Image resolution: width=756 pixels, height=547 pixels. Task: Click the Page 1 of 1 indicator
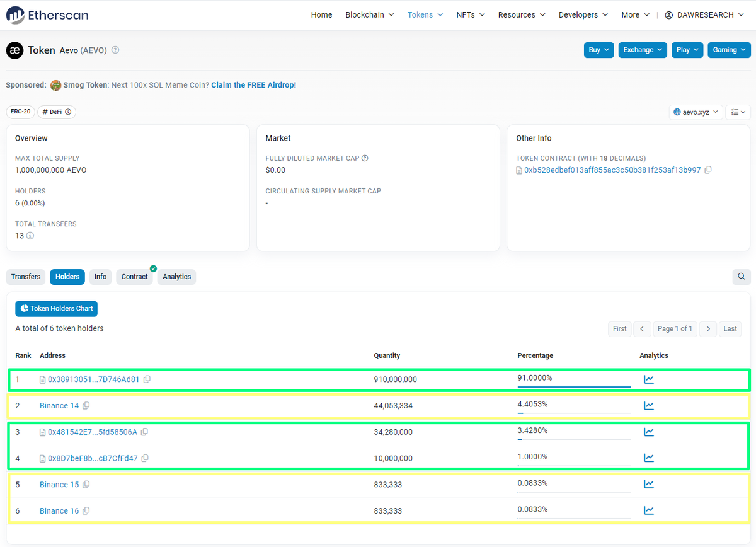point(675,328)
